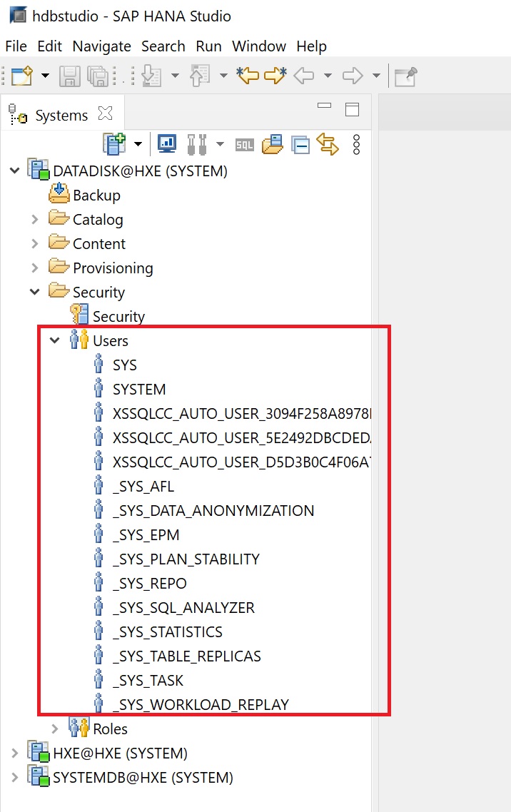Select the _SYS_REPO user
511x812 pixels.
(149, 584)
